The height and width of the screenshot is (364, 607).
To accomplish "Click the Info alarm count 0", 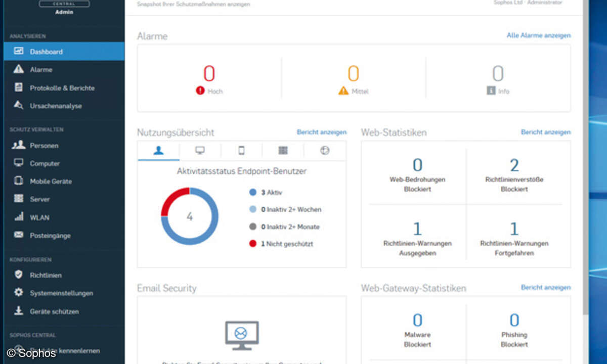I will [x=498, y=74].
